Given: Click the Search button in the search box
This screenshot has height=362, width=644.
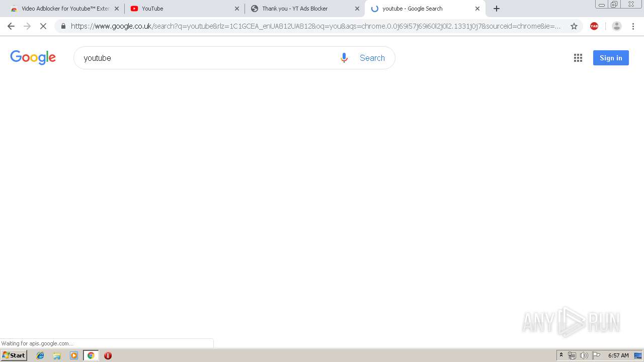Looking at the screenshot, I should point(372,58).
